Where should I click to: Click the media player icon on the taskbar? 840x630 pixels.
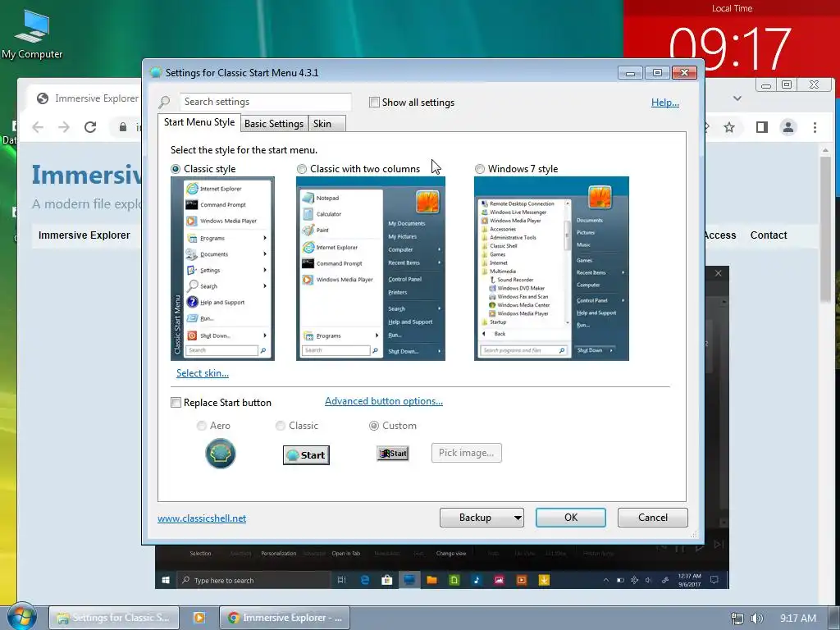pyautogui.click(x=199, y=618)
